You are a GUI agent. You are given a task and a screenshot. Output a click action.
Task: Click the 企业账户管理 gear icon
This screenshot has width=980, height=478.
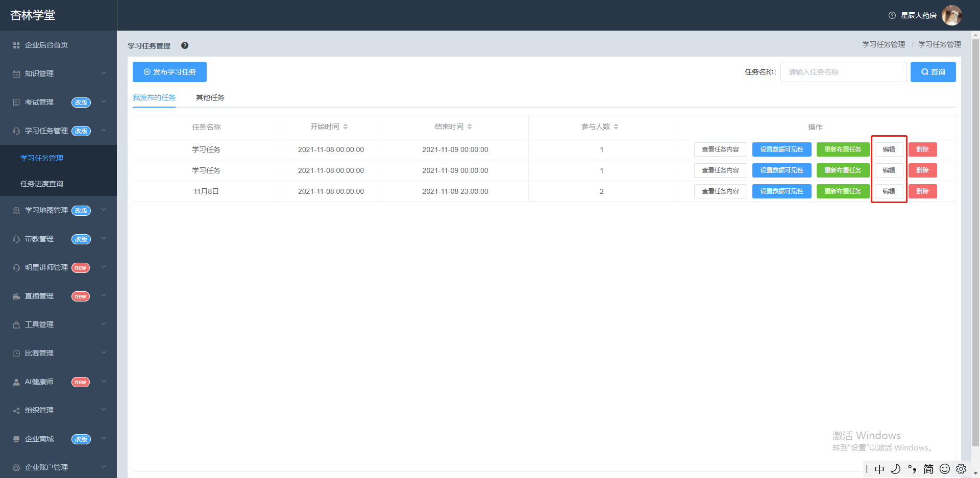16,468
